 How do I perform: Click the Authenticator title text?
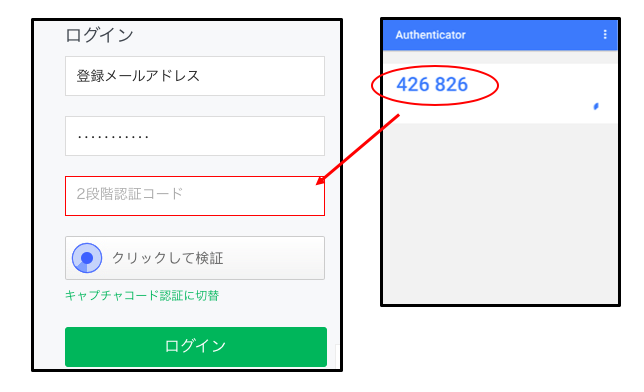click(x=430, y=35)
